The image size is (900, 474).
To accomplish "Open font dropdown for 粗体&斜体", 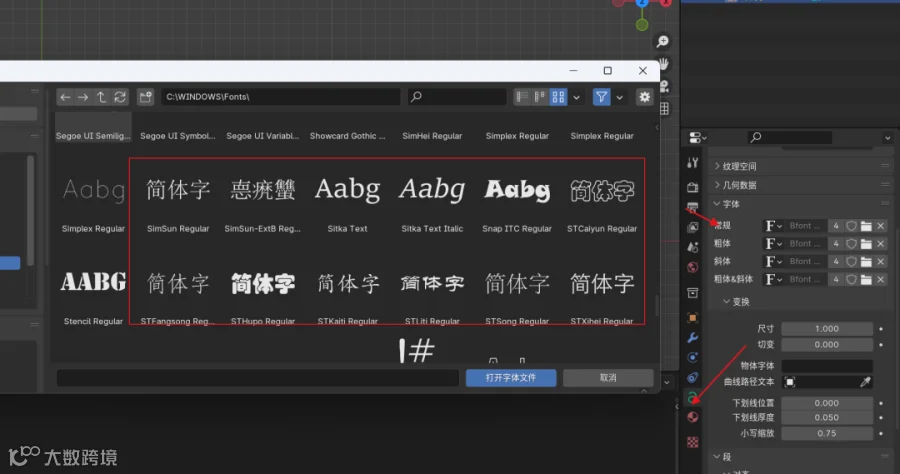I will pos(773,279).
